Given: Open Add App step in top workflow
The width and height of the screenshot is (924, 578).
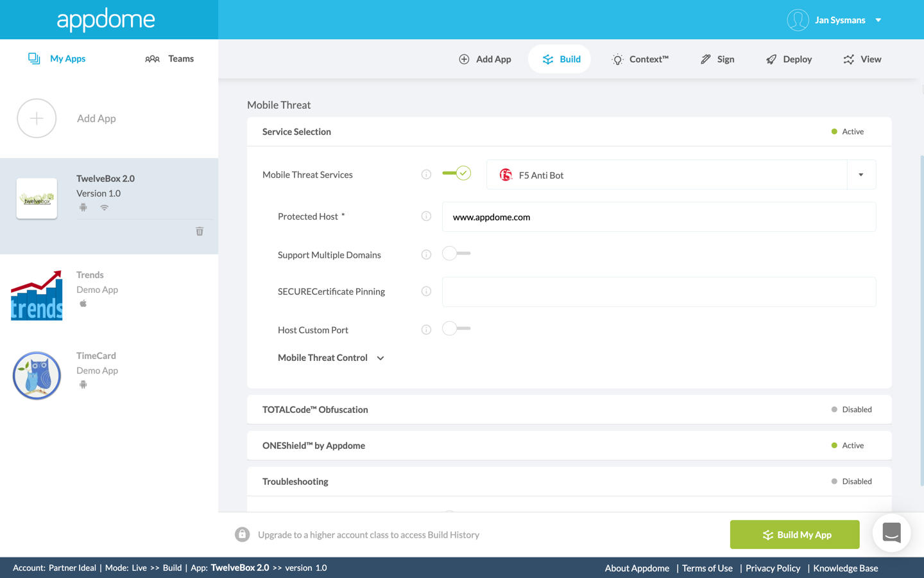Looking at the screenshot, I should (485, 59).
